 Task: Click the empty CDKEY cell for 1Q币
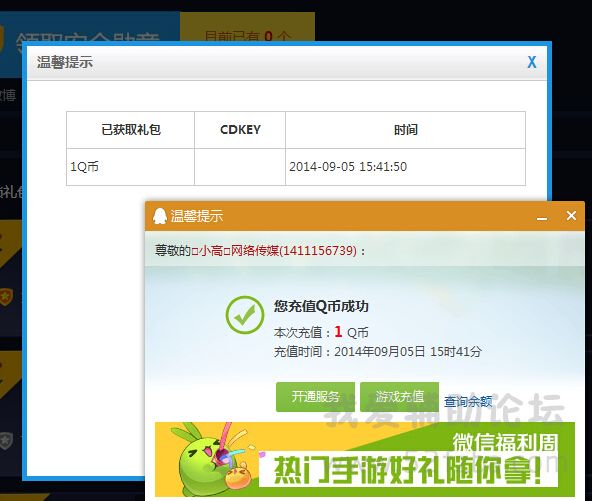pyautogui.click(x=240, y=167)
